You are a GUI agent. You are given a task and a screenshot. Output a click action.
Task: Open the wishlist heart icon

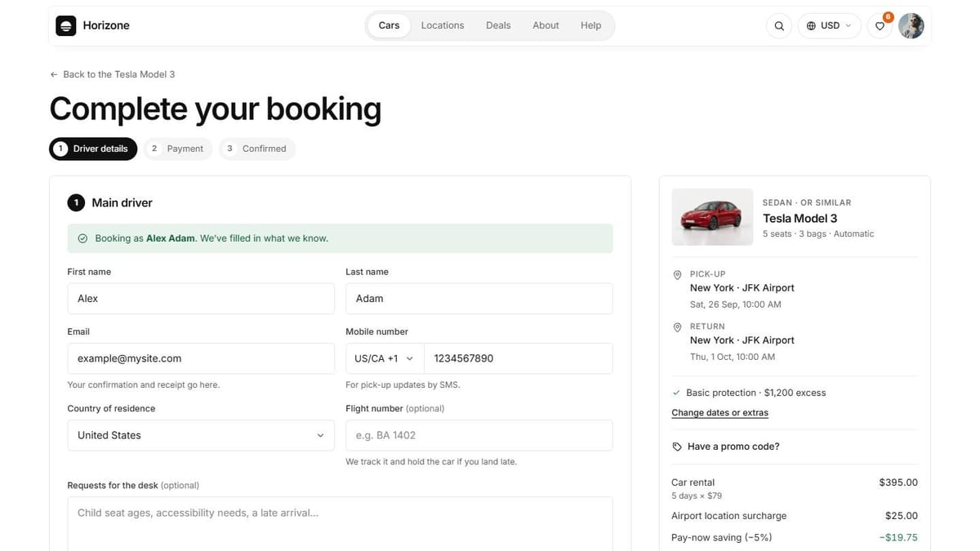coord(880,26)
